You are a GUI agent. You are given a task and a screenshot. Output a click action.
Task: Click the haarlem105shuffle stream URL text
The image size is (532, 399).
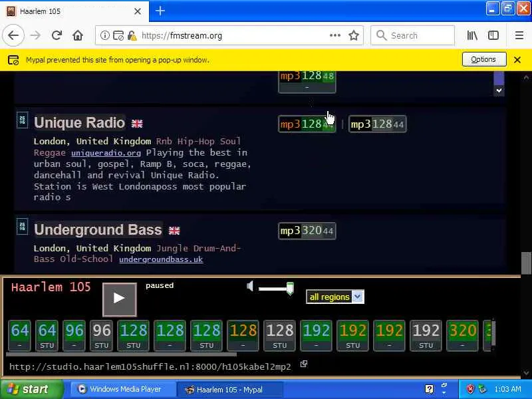(150, 367)
